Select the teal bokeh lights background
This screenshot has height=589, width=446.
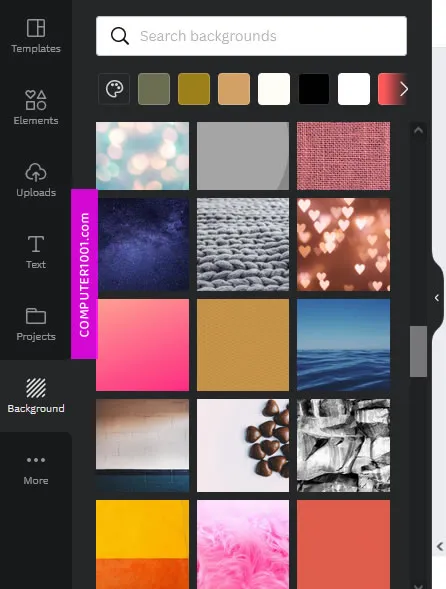coord(142,156)
